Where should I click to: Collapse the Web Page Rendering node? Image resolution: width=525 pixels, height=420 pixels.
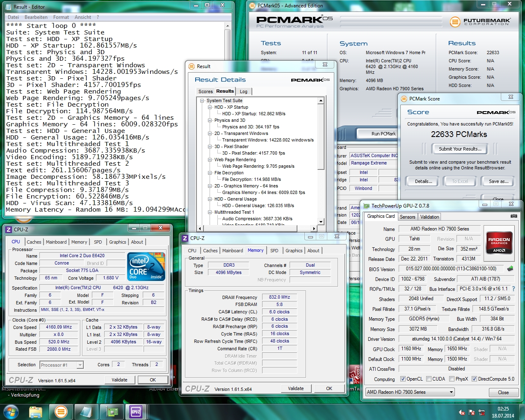[210, 160]
